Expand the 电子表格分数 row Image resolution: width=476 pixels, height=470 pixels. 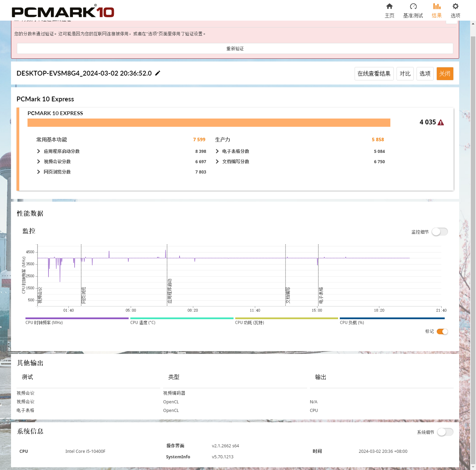coord(217,151)
